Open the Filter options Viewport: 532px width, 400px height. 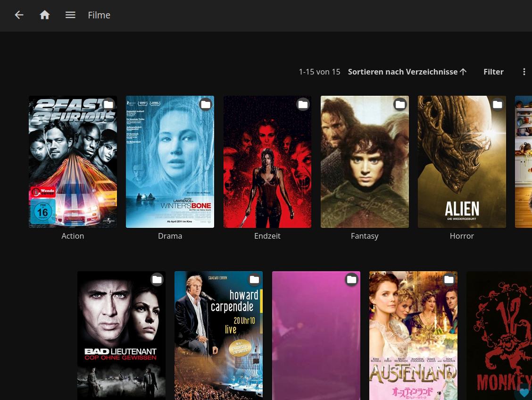493,72
